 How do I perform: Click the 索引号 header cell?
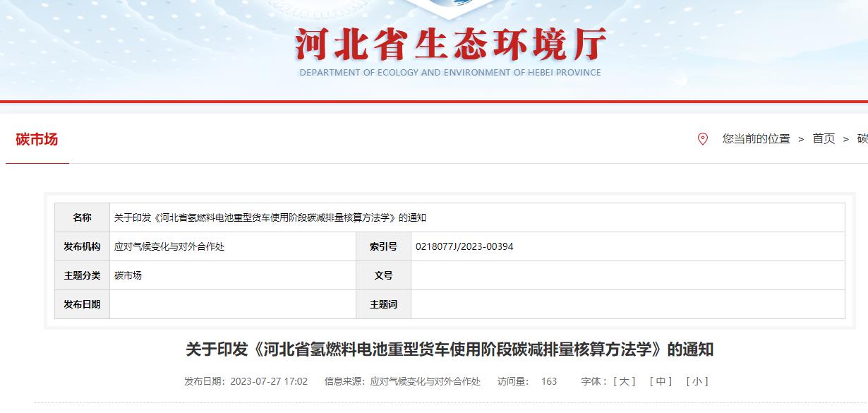click(383, 247)
